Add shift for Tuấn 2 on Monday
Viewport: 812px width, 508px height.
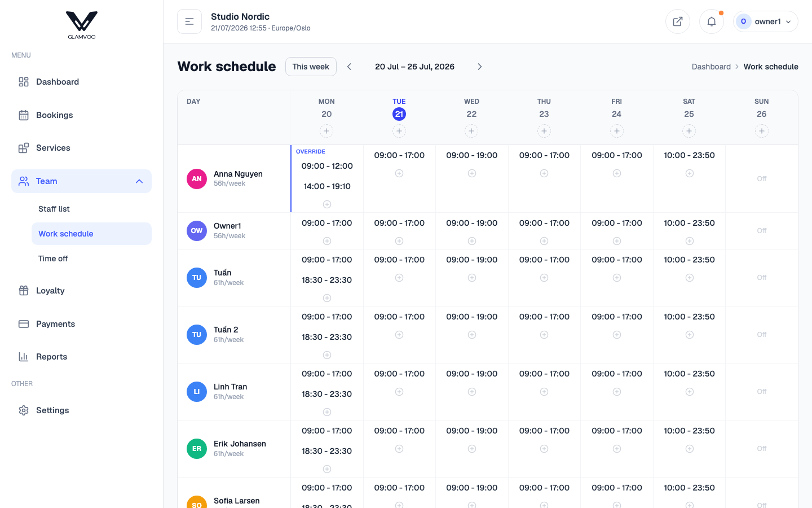[327, 355]
